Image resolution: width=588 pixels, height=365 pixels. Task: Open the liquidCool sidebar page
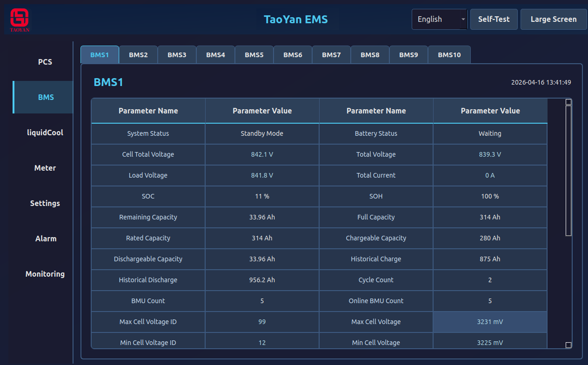point(45,133)
